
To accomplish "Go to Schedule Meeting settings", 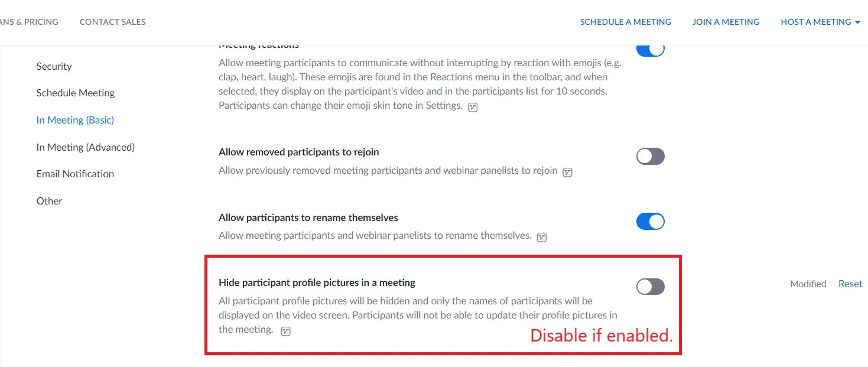I will pos(75,93).
